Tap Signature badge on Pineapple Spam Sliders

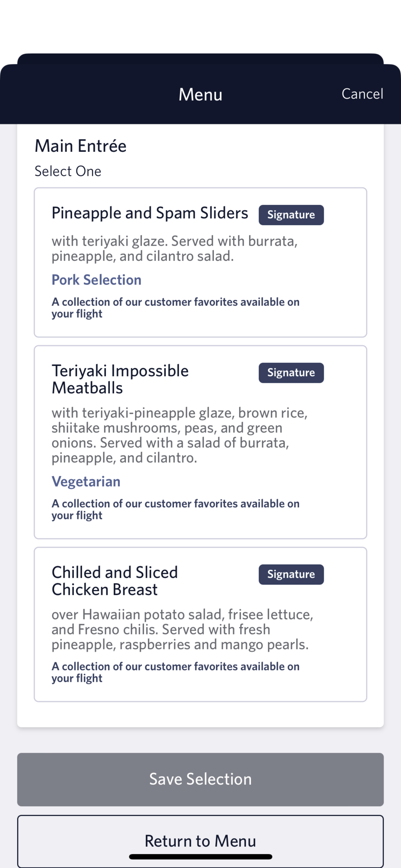[291, 215]
